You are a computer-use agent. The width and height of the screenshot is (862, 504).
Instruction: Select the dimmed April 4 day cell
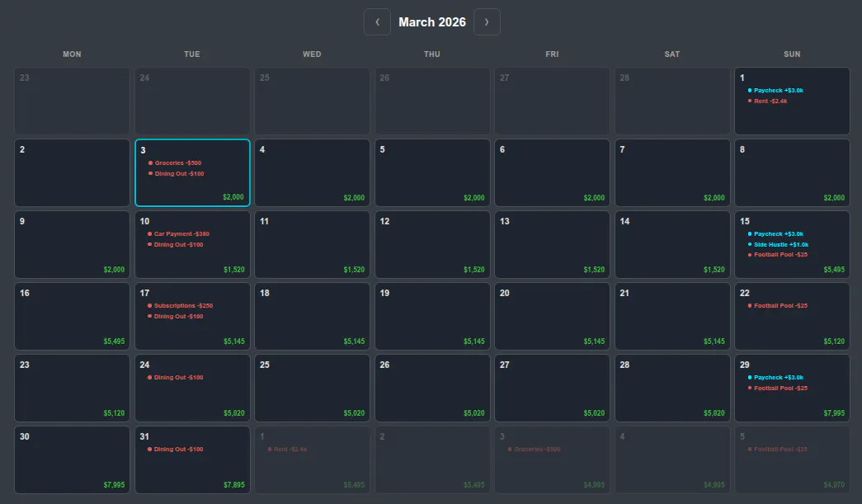(x=672, y=460)
